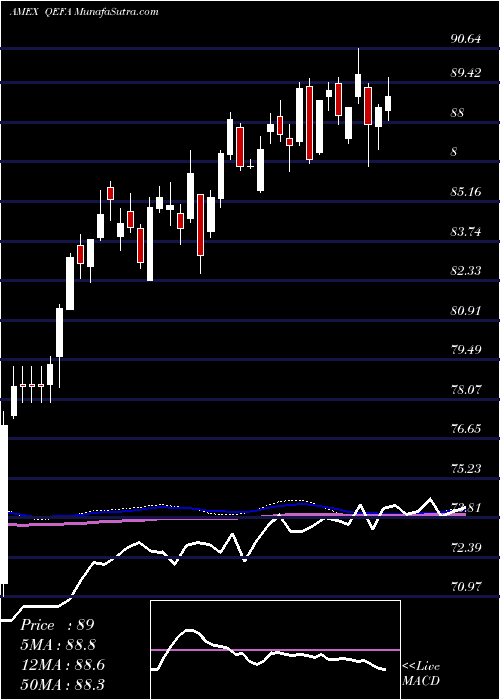Click the 'AMEX QEFA MunafaSutra.com' title text
The width and height of the screenshot is (500, 700).
[x=84, y=12]
